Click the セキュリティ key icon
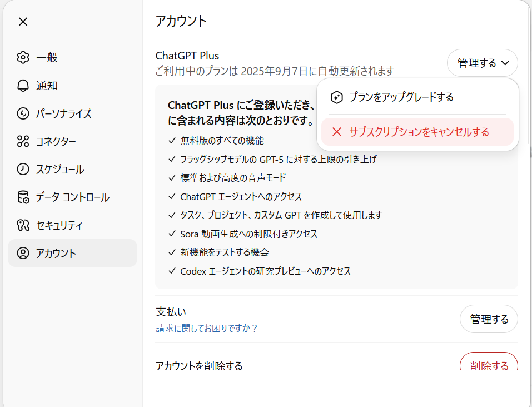This screenshot has height=407, width=532. click(x=23, y=225)
